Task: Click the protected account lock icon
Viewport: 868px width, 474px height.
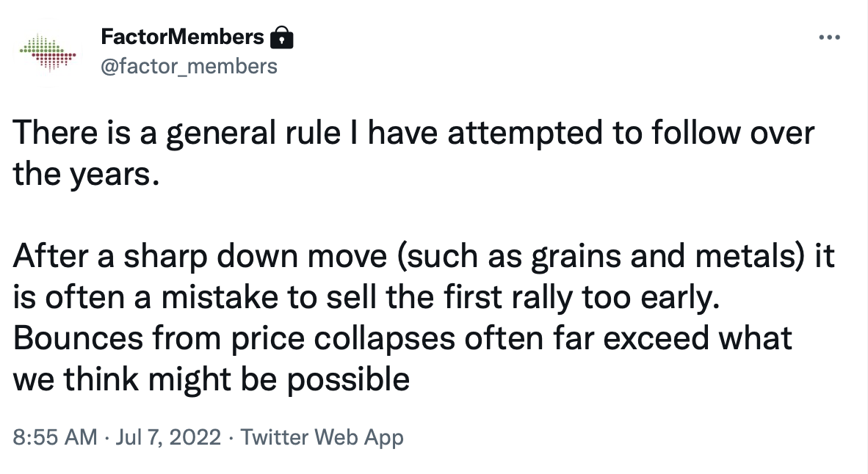Action: click(x=281, y=37)
